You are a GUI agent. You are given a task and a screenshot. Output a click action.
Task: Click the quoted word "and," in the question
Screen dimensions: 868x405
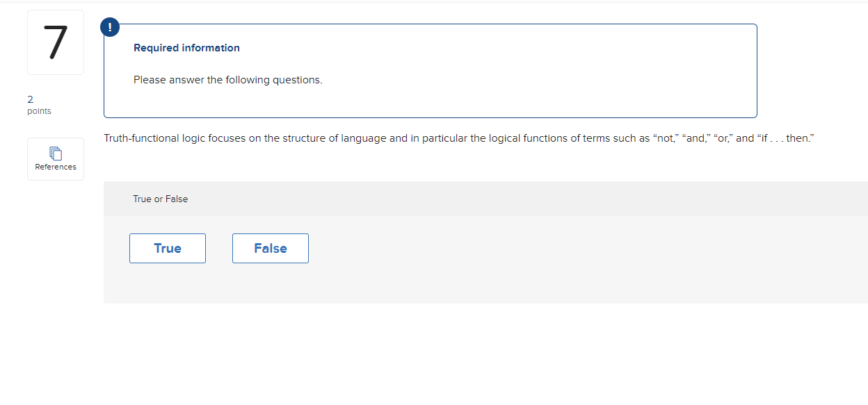tap(696, 138)
